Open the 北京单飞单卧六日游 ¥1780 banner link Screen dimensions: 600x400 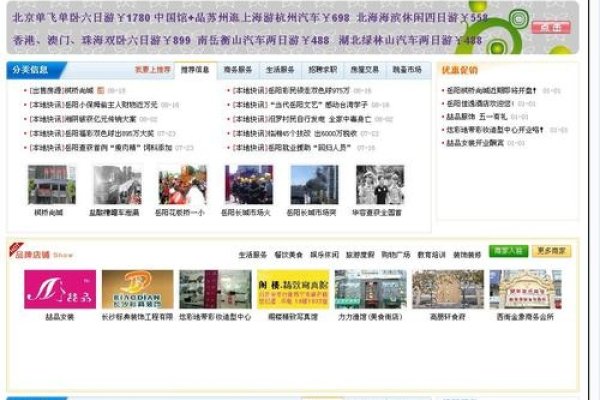pos(82,18)
